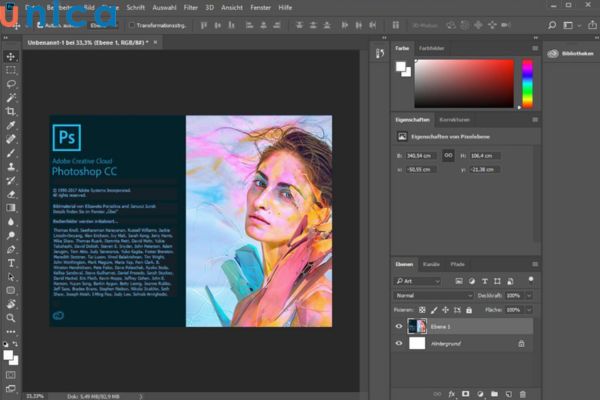Hide the Hintergrund layer
This screenshot has height=400, width=600.
coord(399,343)
